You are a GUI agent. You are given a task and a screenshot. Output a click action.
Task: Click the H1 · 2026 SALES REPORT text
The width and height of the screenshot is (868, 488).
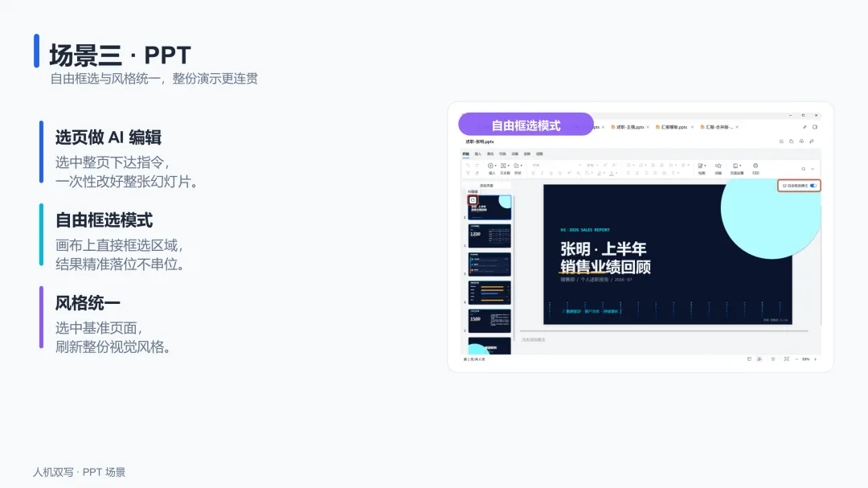pyautogui.click(x=585, y=230)
